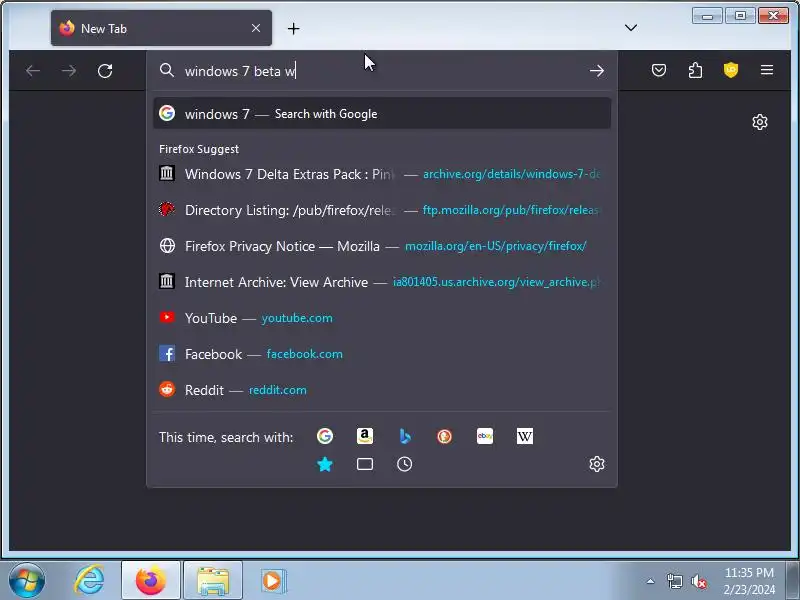Choose 'windows 7 — Search with Google' suggestion
800x600 pixels.
[x=382, y=113]
